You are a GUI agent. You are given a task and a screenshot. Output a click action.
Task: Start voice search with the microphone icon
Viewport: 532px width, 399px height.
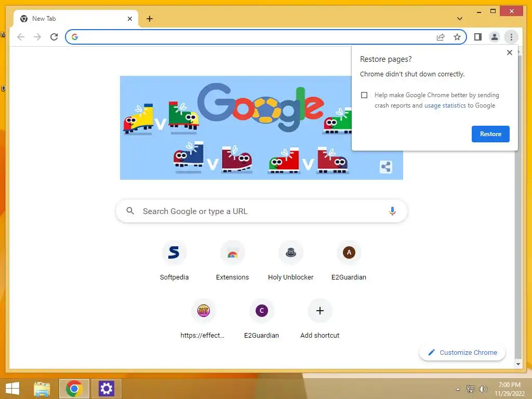[x=392, y=211]
